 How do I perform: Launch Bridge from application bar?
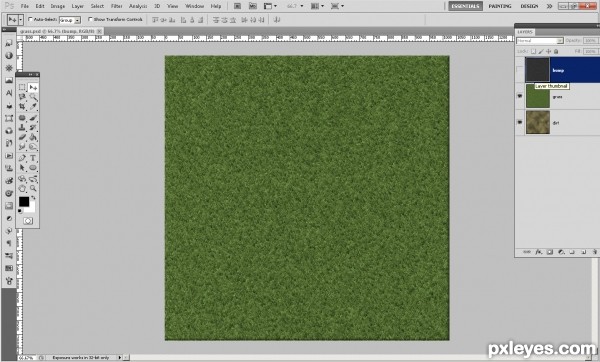(x=237, y=6)
